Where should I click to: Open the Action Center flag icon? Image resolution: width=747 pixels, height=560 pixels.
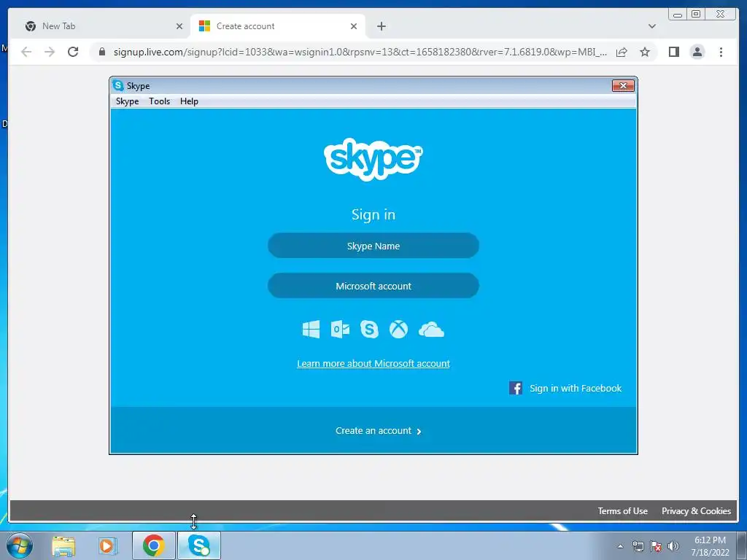pos(656,546)
